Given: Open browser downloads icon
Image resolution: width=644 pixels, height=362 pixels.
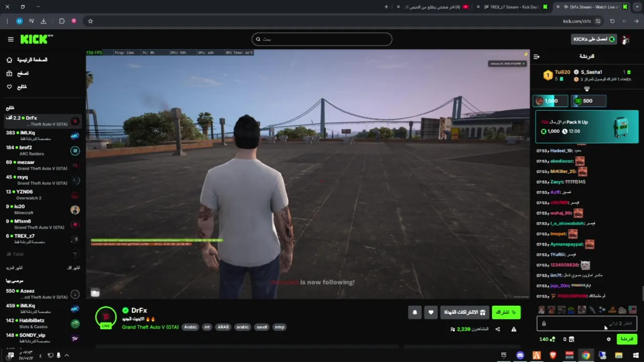Looking at the screenshot, I should tap(43, 21).
